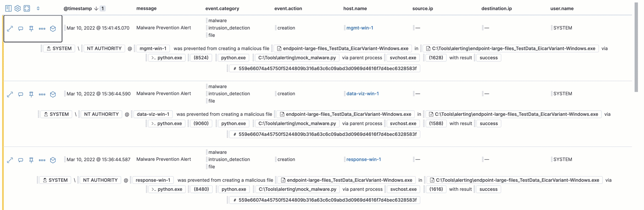The image size is (644, 210).
Task: Click the success result badge in the first alert
Action: pyautogui.click(x=488, y=58)
